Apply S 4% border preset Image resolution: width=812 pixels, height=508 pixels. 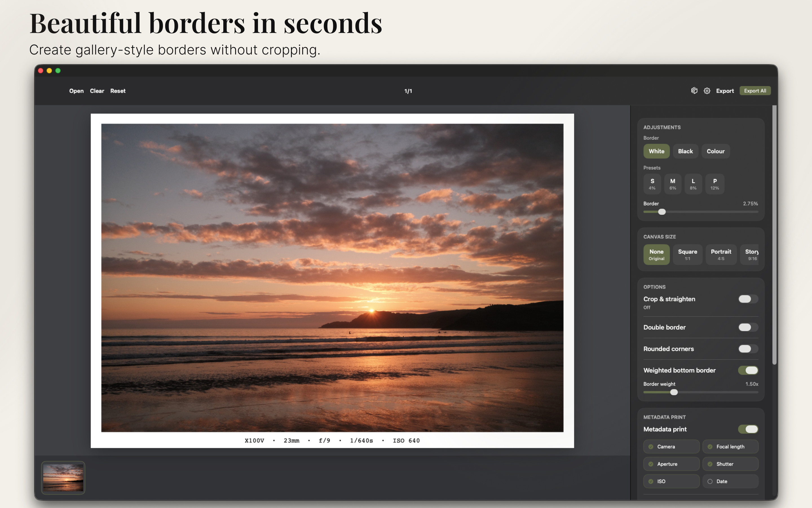click(x=652, y=184)
